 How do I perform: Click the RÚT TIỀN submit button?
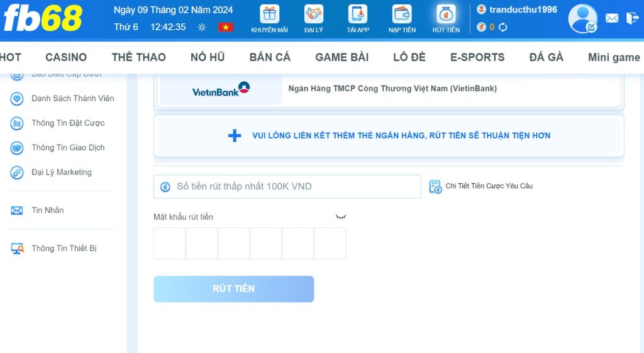234,289
